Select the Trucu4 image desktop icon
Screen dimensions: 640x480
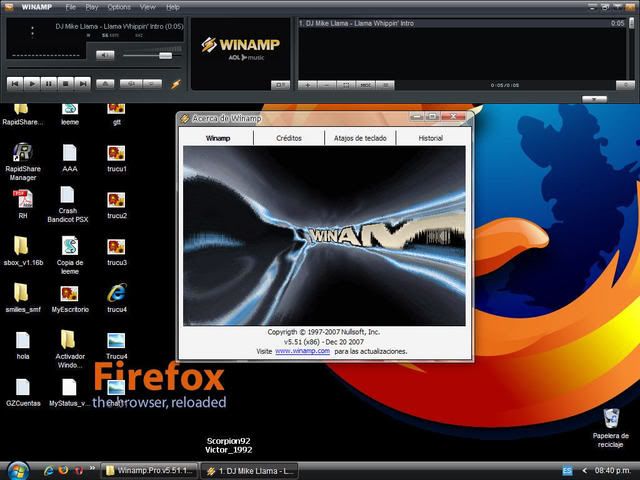pos(117,346)
